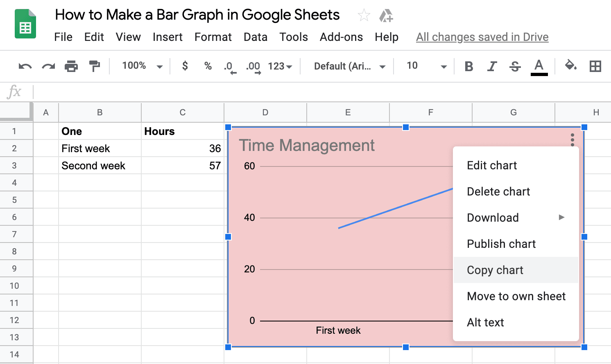
Task: Open the zoom level dropdown
Action: 141,66
